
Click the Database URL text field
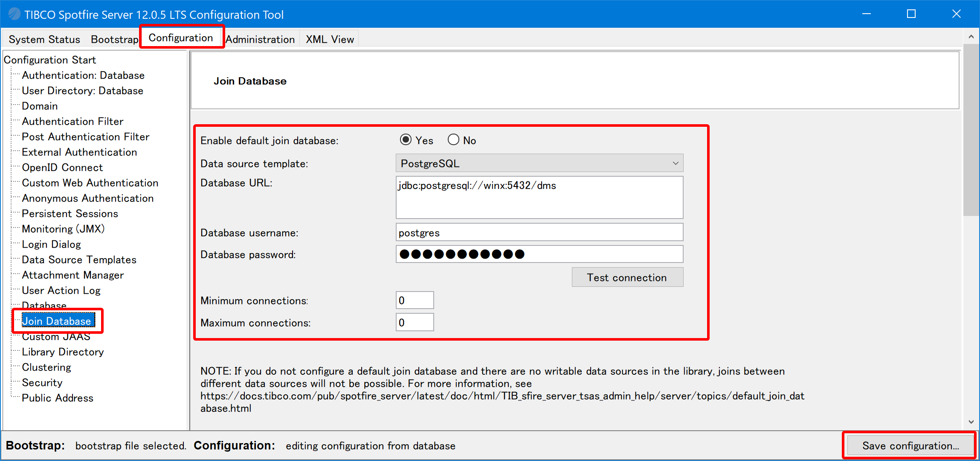tap(539, 197)
